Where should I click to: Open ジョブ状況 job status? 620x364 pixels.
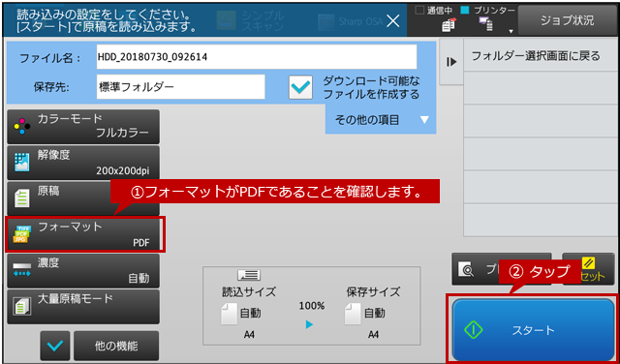tap(567, 21)
